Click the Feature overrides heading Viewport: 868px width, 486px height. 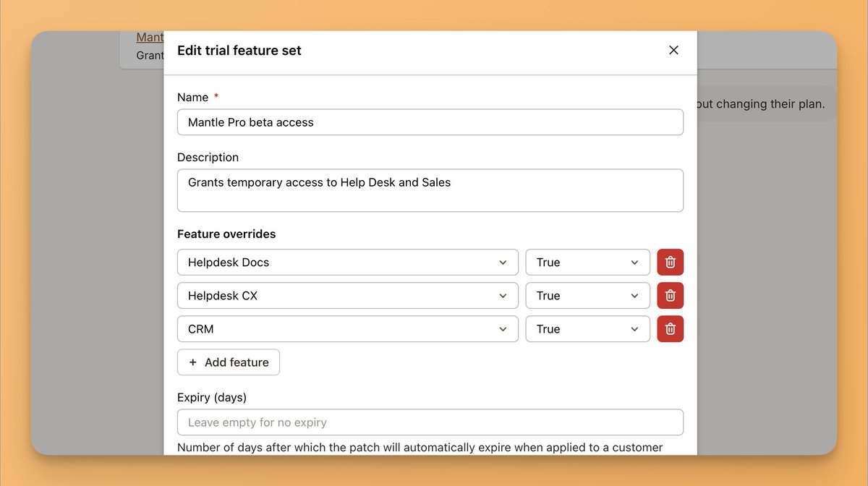coord(226,234)
